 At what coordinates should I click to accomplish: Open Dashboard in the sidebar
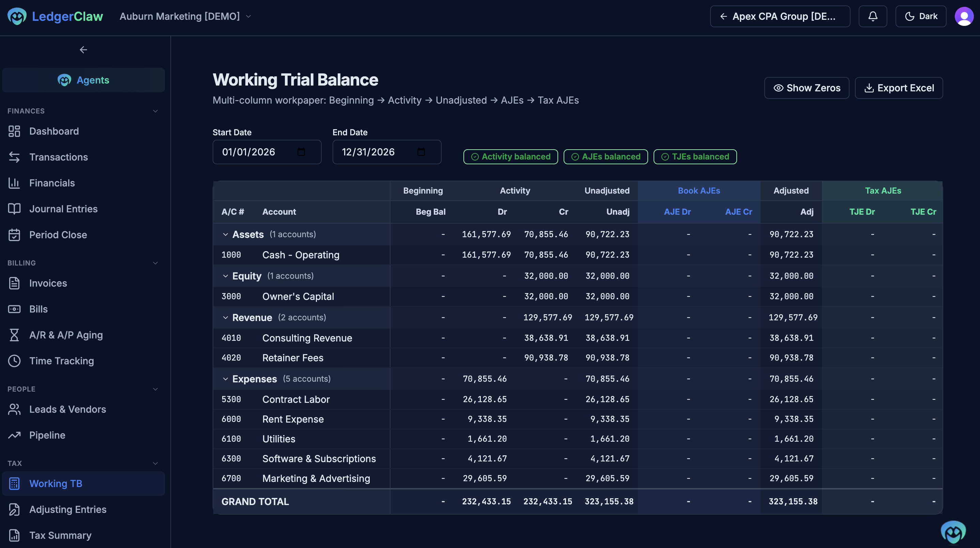(x=83, y=131)
